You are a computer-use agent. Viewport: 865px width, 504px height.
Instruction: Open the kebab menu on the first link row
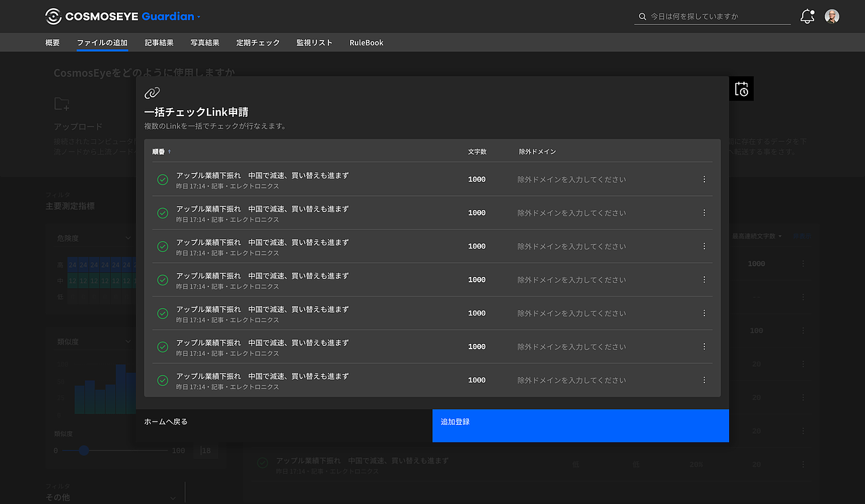coord(703,178)
